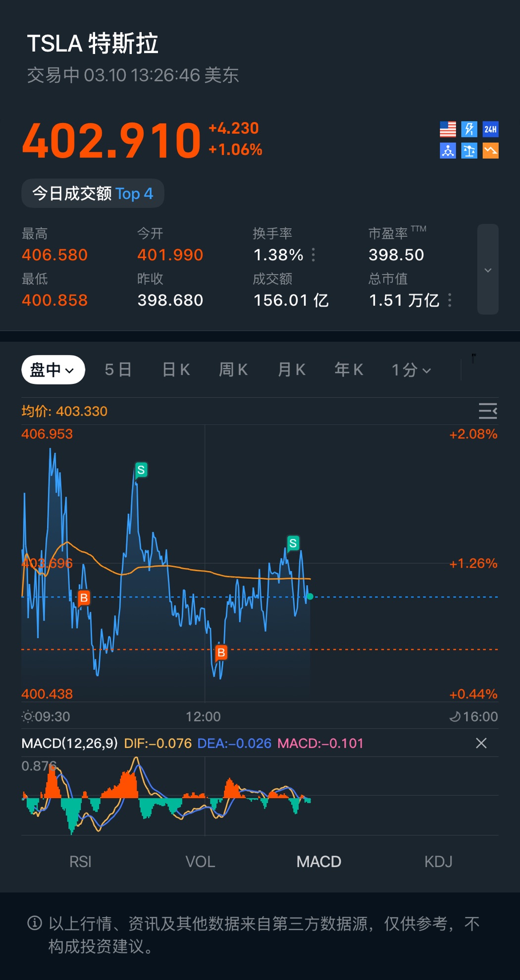Tap the 市盈率 398.50 value

pos(396,255)
